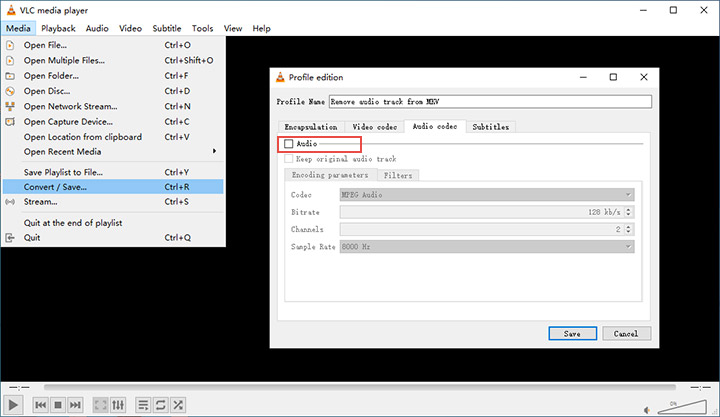Click the Open Network Stream icon
The height and width of the screenshot is (417, 720).
(x=10, y=107)
